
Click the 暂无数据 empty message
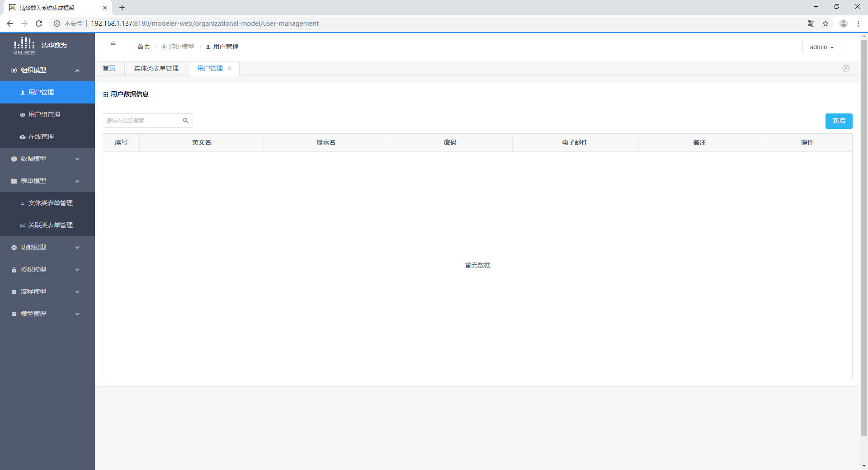(477, 265)
